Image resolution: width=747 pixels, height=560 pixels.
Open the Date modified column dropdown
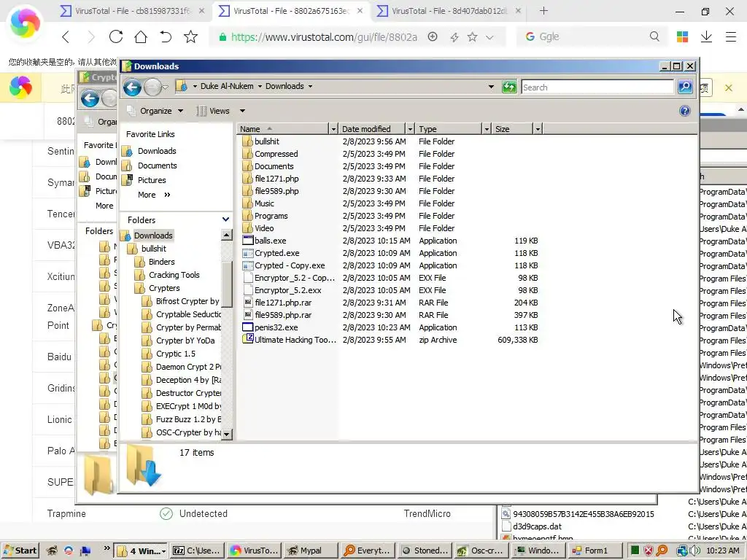tap(410, 129)
